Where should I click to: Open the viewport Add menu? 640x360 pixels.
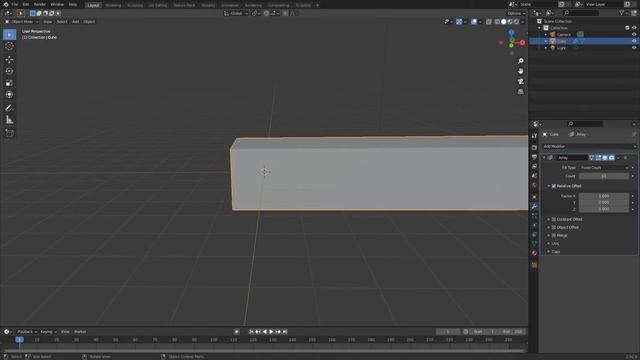point(76,22)
